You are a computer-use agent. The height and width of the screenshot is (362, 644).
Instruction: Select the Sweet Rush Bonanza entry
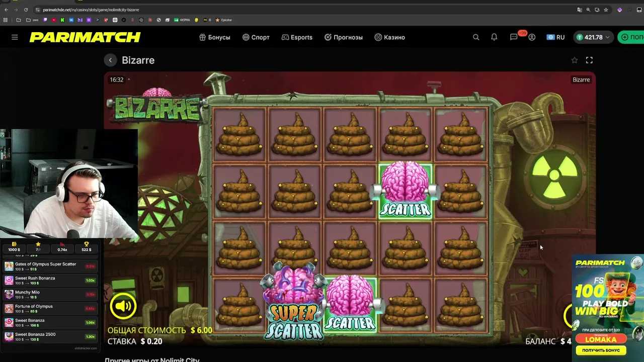pyautogui.click(x=49, y=280)
